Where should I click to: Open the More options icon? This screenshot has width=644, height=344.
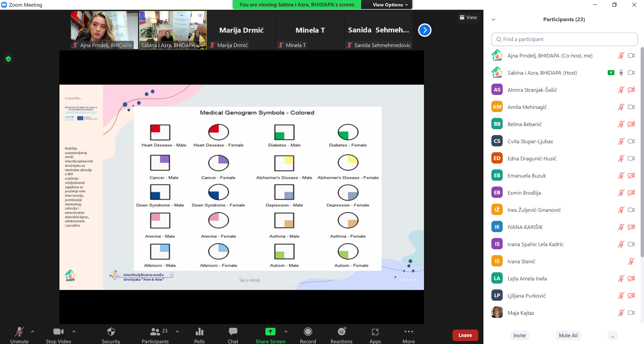[x=409, y=332]
